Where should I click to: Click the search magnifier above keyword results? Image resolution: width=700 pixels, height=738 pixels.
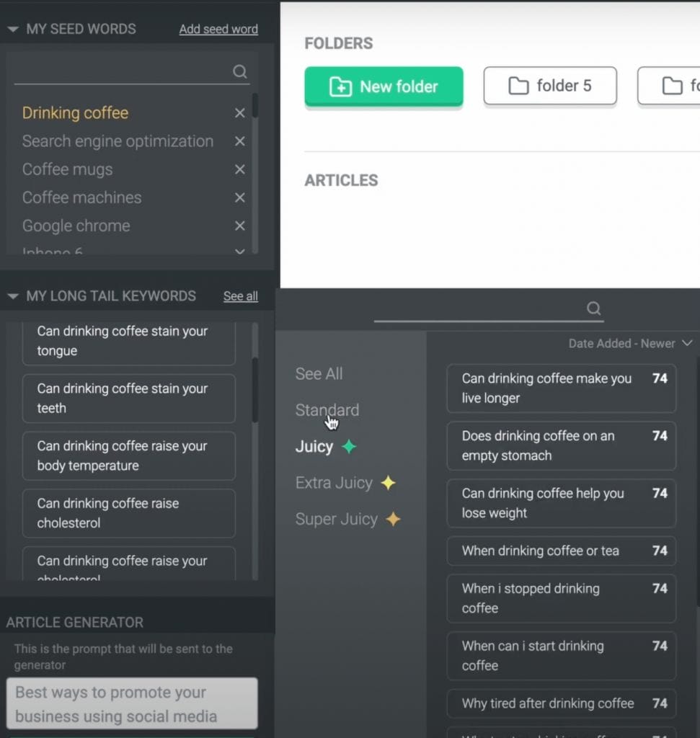click(593, 308)
